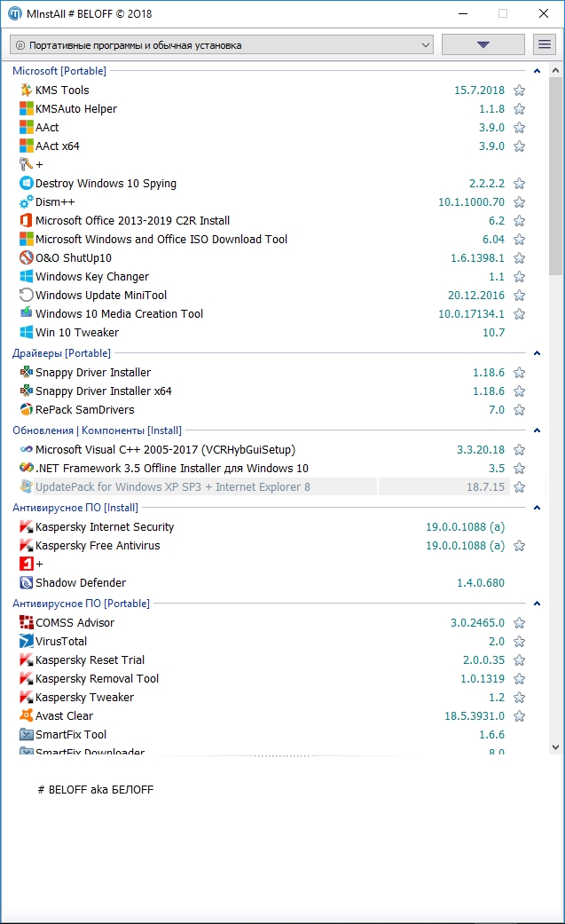
Task: Click the dotted splitter below the list
Action: pyautogui.click(x=282, y=756)
